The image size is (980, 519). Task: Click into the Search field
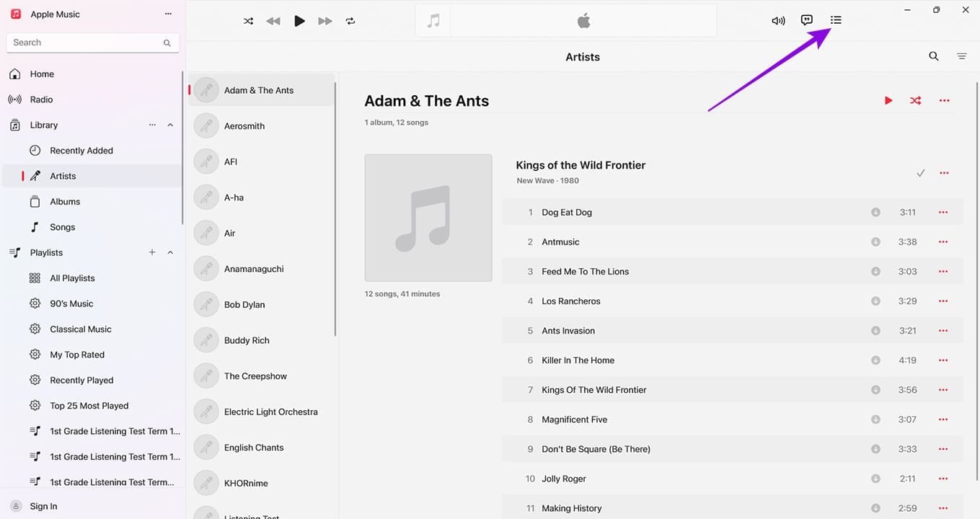[x=92, y=43]
